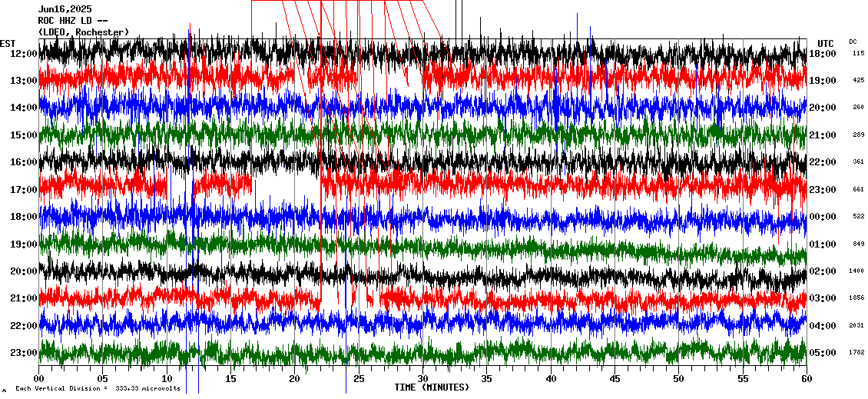The height and width of the screenshot is (399, 868).
Task: Click the DC value 425
Action: [x=859, y=81]
